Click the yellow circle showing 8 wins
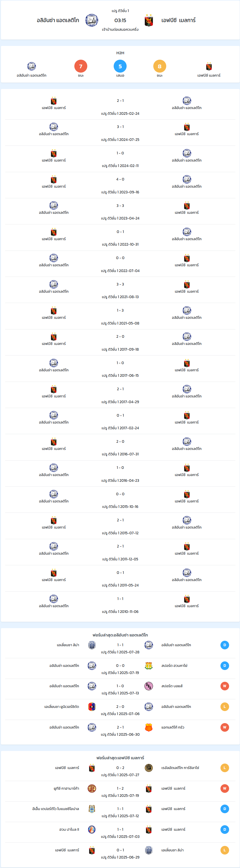The image size is (240, 868). coord(159,66)
